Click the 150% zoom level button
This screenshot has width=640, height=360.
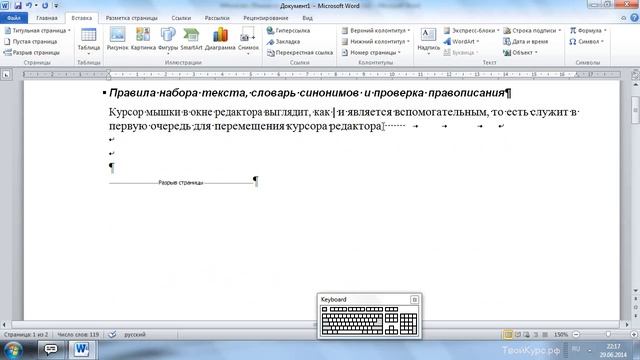pos(561,335)
